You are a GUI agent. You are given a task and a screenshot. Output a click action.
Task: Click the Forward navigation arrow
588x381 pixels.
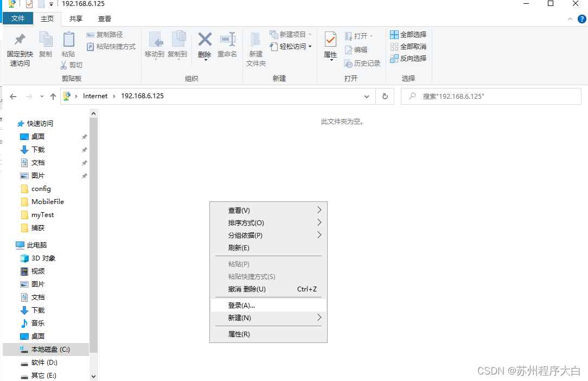(29, 97)
